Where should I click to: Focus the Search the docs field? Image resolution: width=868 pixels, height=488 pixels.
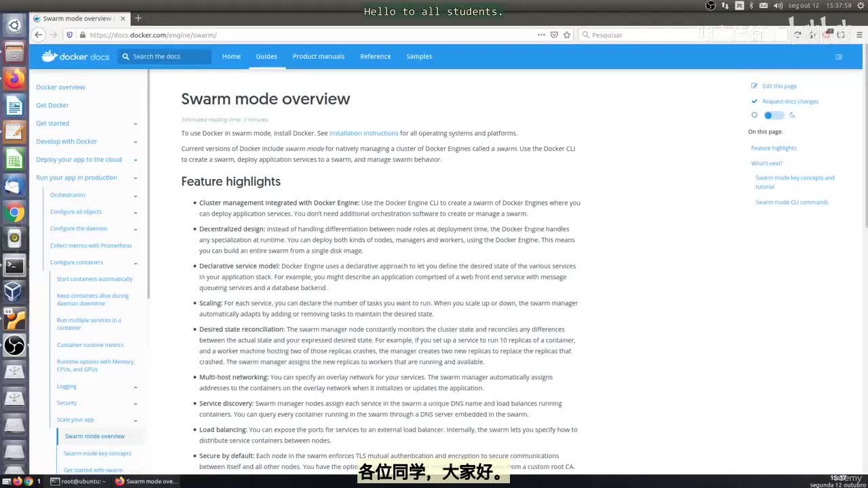point(165,56)
